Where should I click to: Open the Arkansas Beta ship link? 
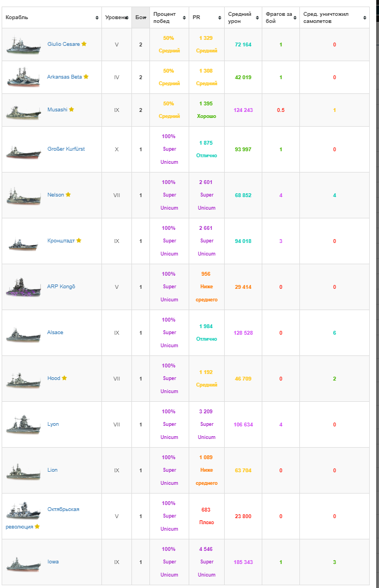click(x=64, y=77)
